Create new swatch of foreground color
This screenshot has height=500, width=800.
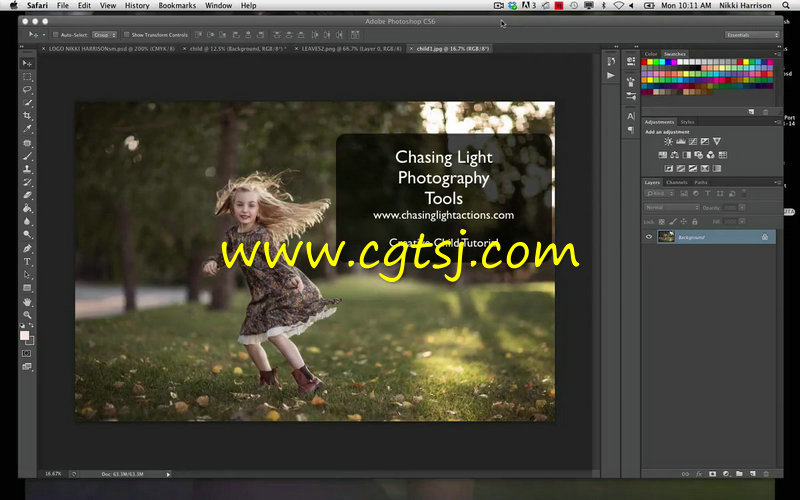tap(752, 112)
